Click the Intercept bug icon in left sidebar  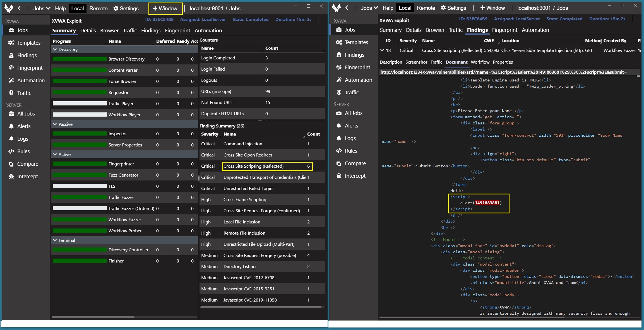click(11, 176)
